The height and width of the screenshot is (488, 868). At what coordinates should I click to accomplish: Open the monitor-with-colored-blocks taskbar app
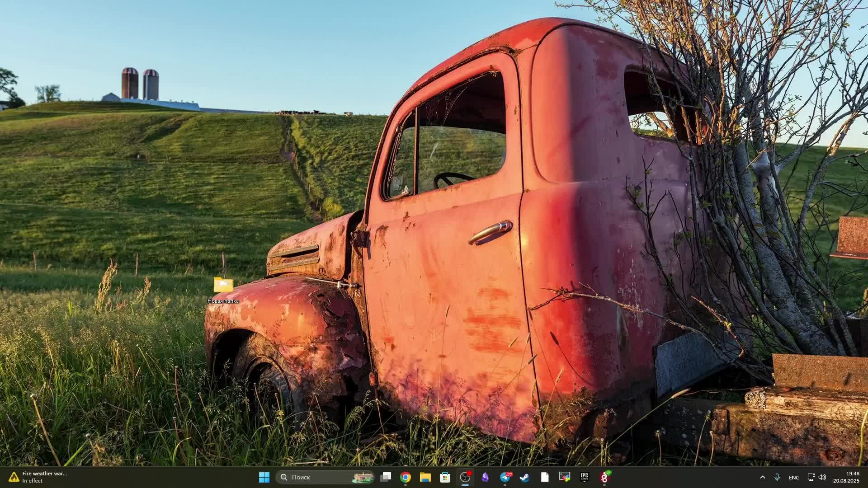(564, 477)
